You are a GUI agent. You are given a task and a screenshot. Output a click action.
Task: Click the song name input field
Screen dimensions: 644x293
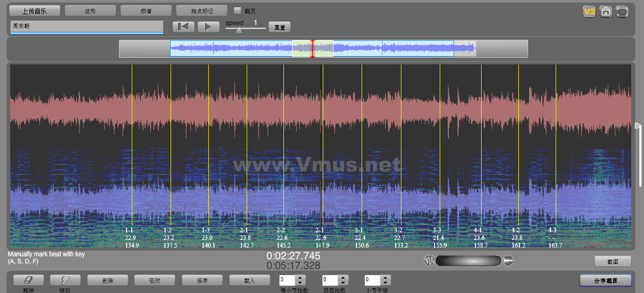pos(86,26)
